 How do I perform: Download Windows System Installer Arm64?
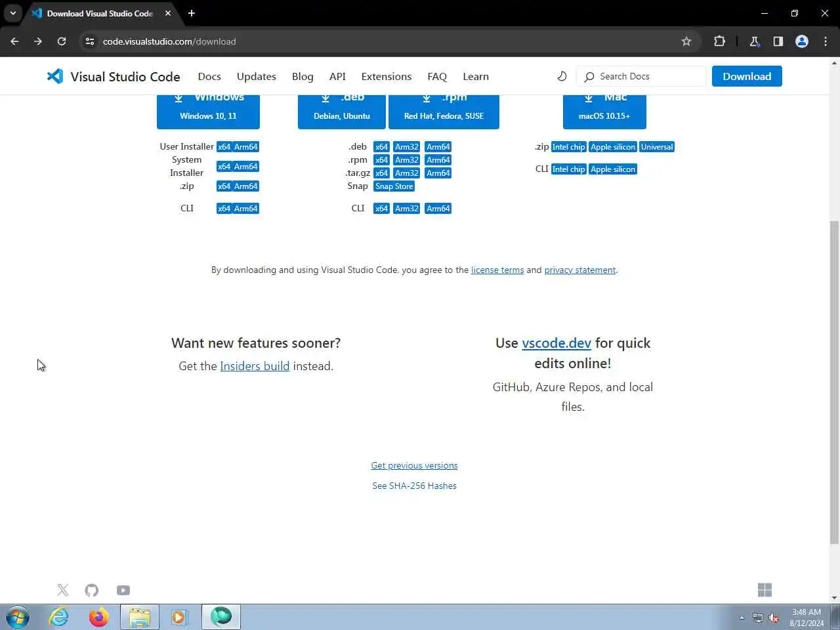point(246,167)
